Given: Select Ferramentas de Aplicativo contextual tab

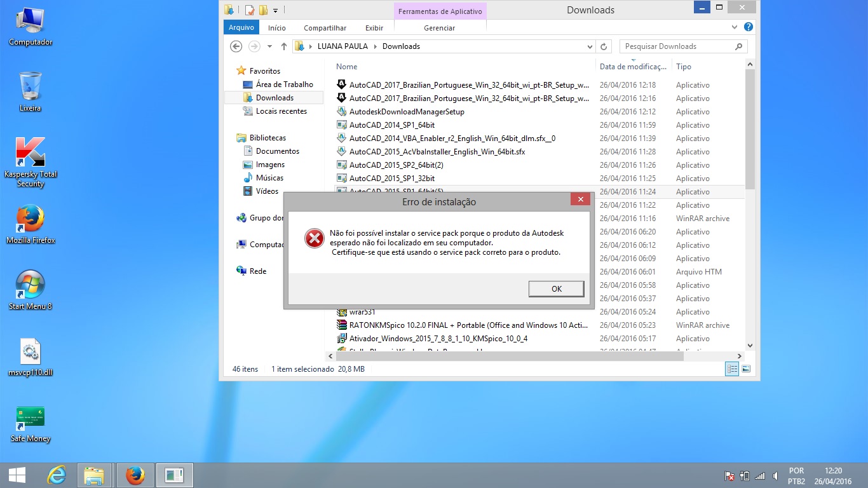Looking at the screenshot, I should point(440,11).
